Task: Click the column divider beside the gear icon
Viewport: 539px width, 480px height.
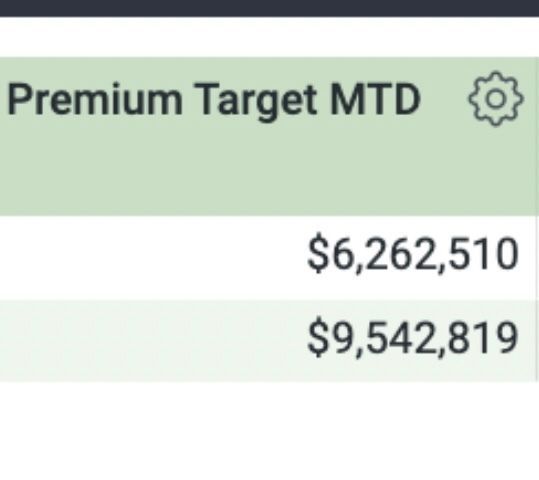Action: pos(537,220)
